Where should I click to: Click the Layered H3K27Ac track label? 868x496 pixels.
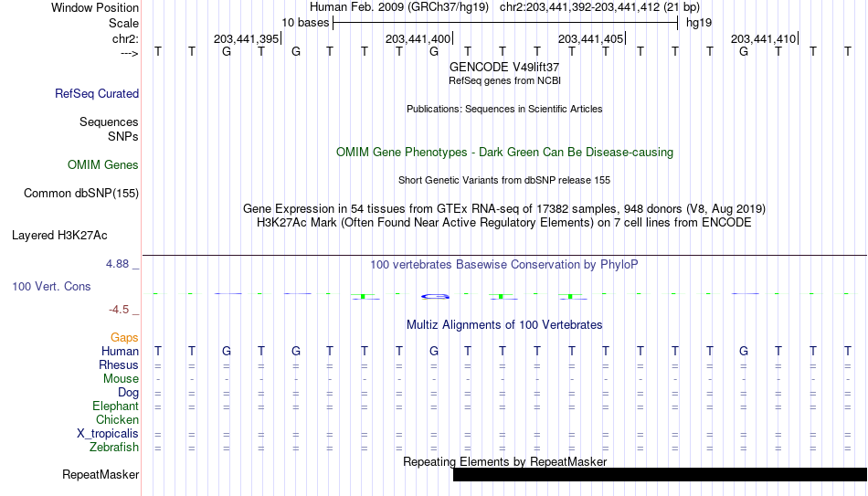(59, 236)
